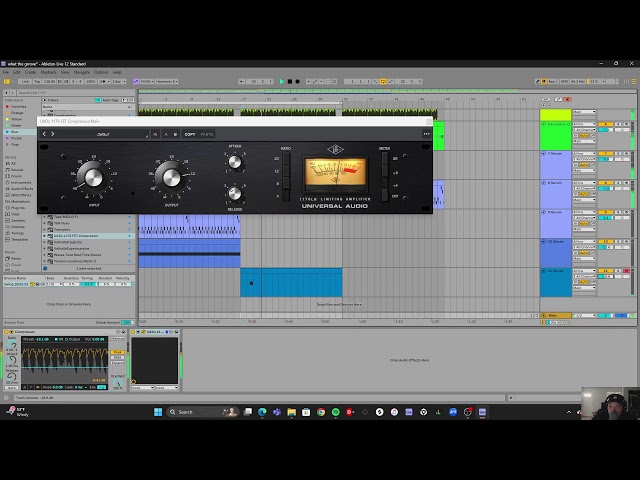This screenshot has width=640, height=480.
Task: Open the Create menu
Action: [30, 72]
